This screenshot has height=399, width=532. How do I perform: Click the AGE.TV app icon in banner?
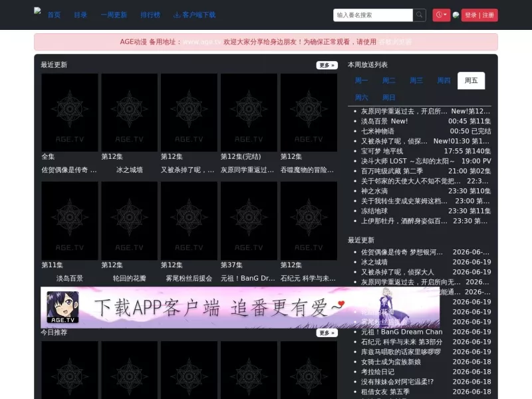pyautogui.click(x=63, y=307)
